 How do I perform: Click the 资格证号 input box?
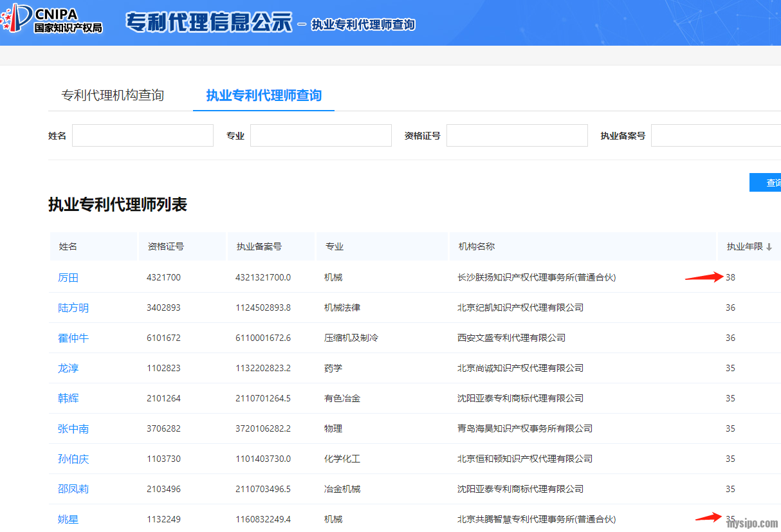point(517,136)
